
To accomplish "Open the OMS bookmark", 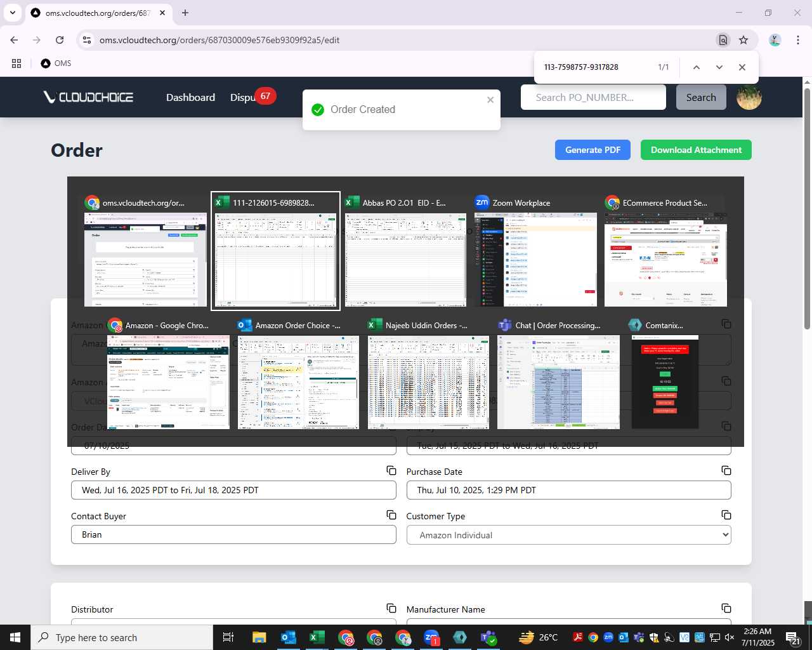I will (x=56, y=63).
